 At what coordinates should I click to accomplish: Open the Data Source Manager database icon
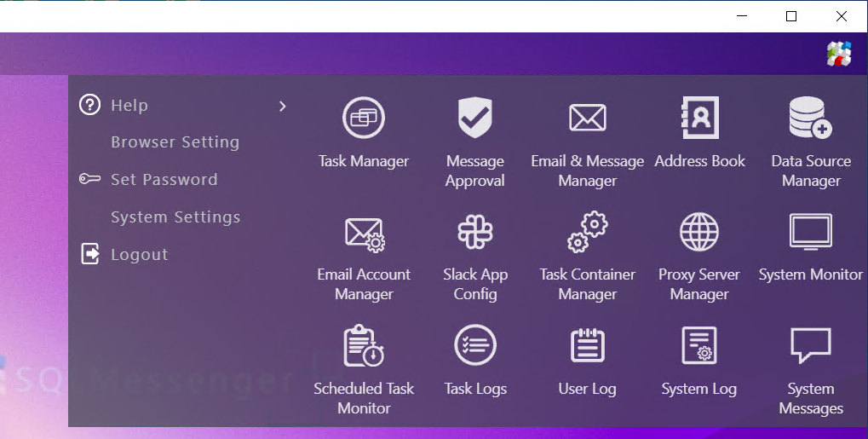tap(810, 118)
